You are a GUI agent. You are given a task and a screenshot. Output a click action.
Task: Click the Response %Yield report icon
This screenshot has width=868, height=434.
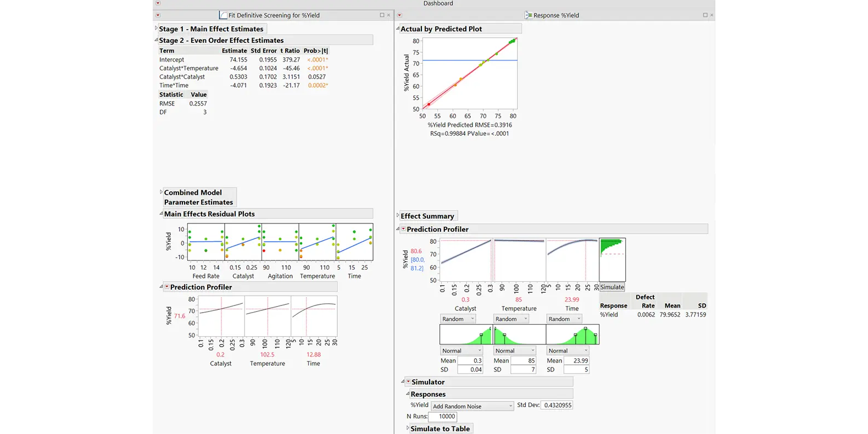(x=528, y=15)
